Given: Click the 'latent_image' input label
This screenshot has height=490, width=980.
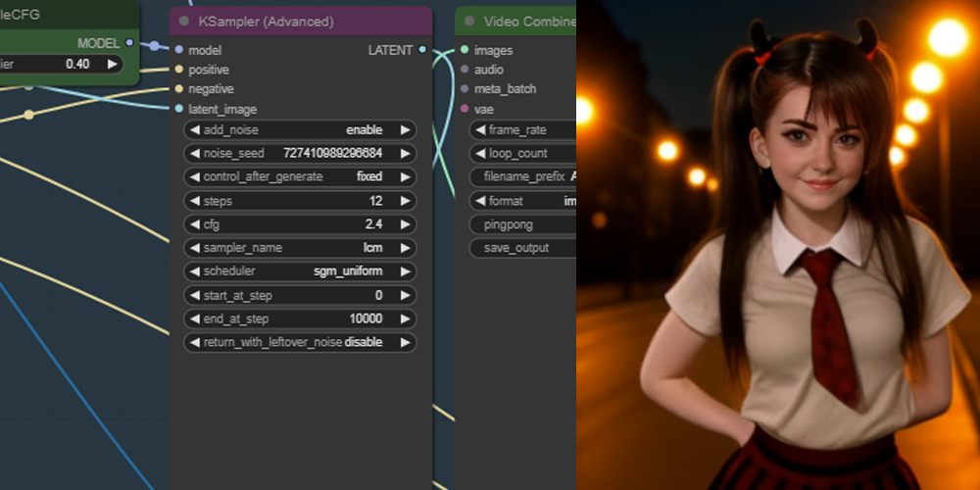Looking at the screenshot, I should [222, 110].
